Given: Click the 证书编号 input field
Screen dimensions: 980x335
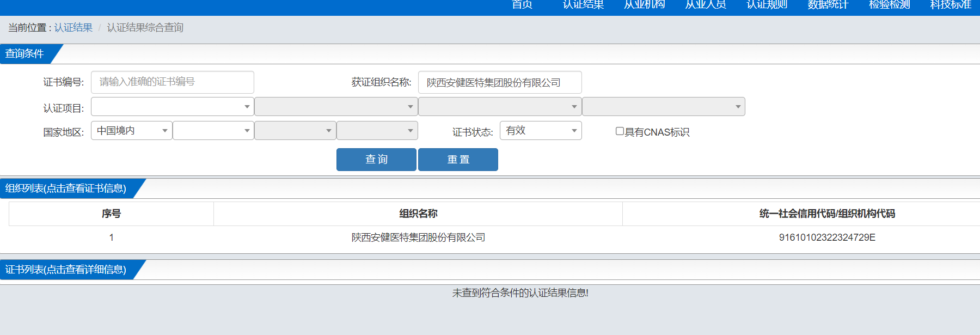Looking at the screenshot, I should point(173,82).
